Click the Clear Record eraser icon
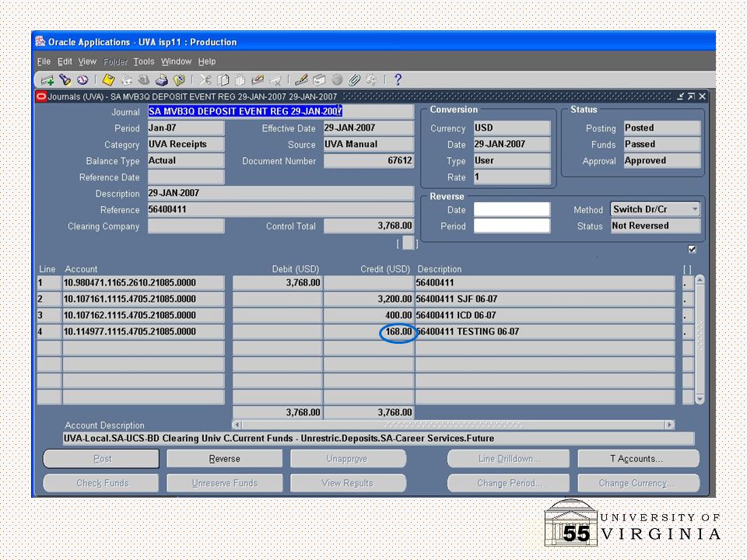Image resolution: width=747 pixels, height=560 pixels. [258, 80]
